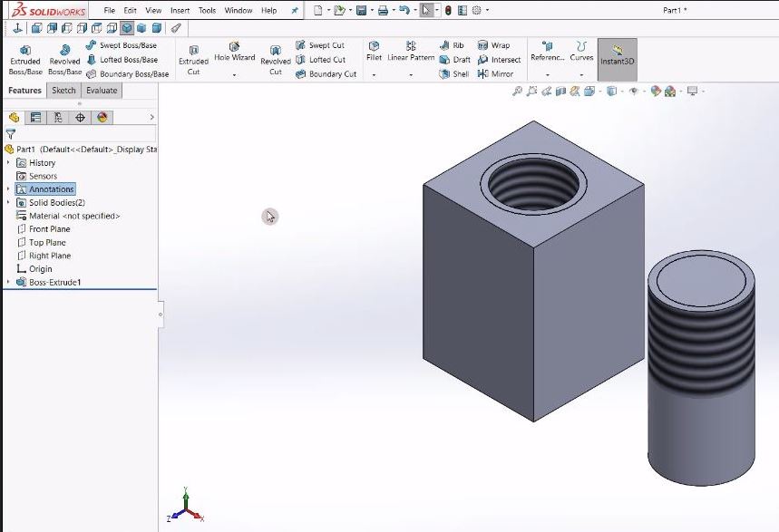Select the Intersect tool
Viewport: 779px width, 532px height.
pos(500,60)
